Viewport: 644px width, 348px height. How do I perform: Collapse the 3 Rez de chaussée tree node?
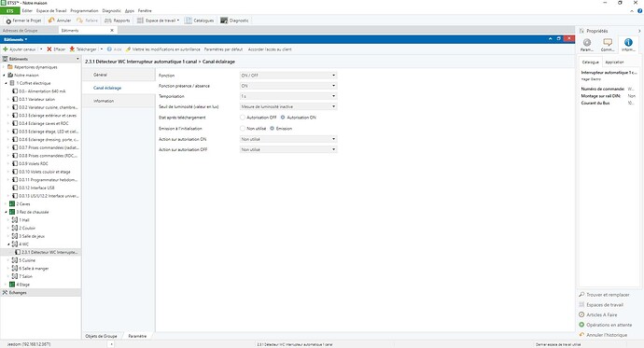coord(6,212)
